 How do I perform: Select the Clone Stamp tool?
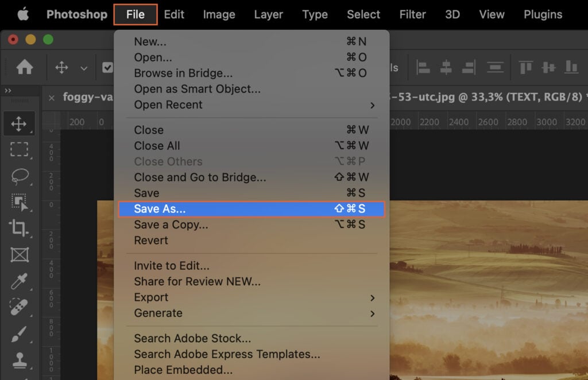20,360
